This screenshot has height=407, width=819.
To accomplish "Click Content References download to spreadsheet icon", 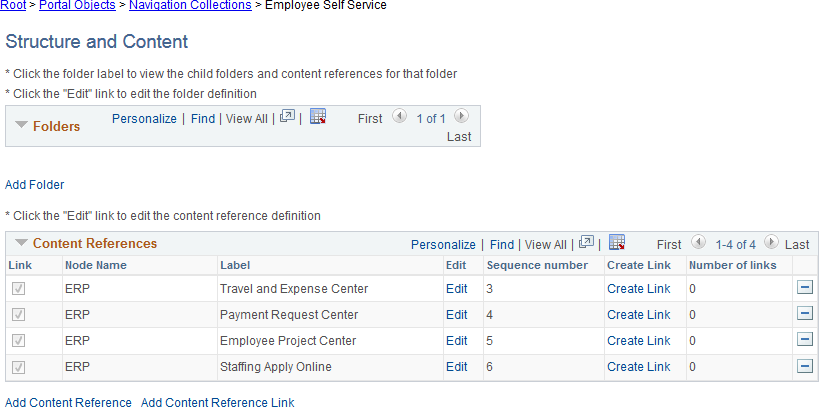I will (617, 243).
